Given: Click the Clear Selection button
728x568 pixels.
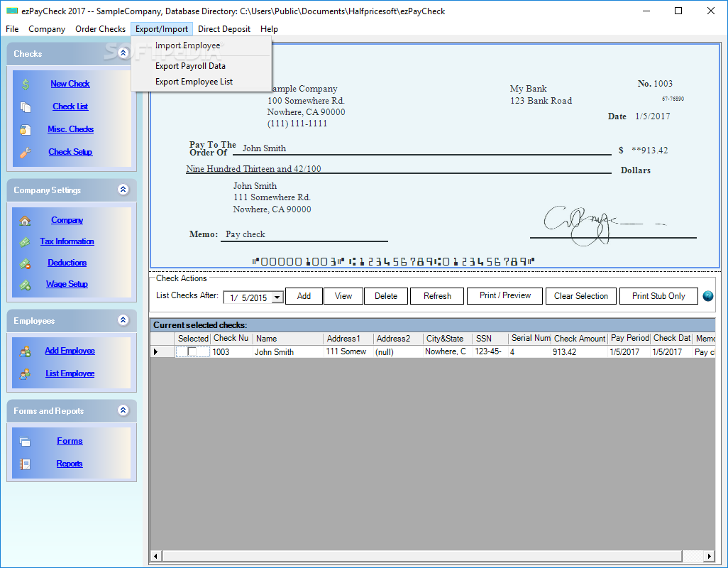Looking at the screenshot, I should coord(581,296).
